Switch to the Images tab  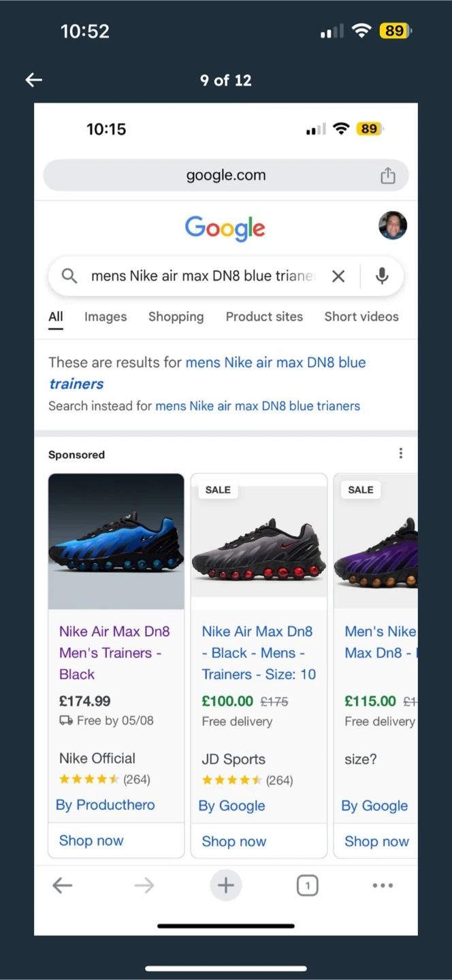pos(106,316)
